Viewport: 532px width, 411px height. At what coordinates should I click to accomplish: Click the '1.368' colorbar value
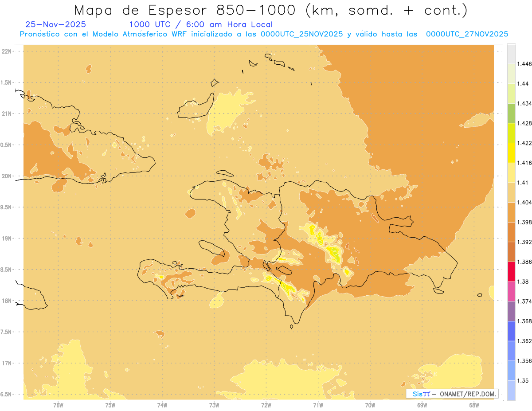(x=524, y=321)
